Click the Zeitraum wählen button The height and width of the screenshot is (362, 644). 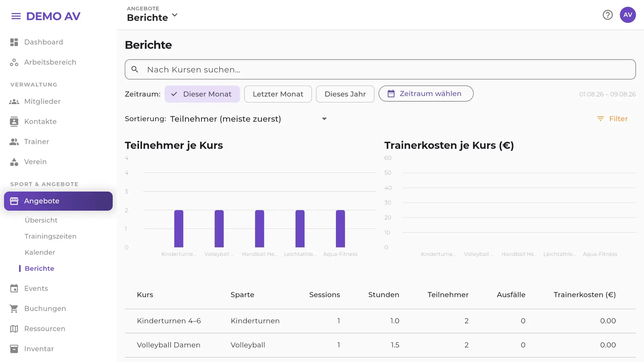pos(426,93)
